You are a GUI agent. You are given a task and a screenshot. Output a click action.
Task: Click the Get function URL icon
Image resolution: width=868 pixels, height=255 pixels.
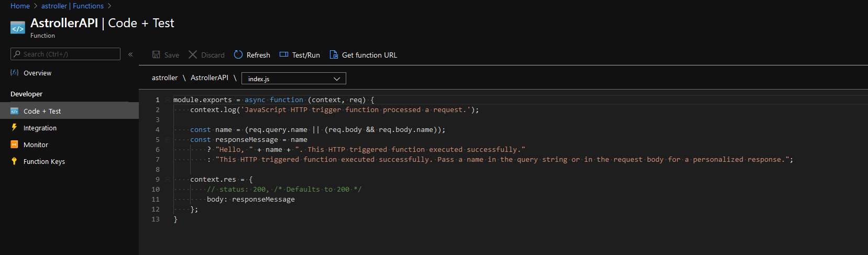[334, 54]
